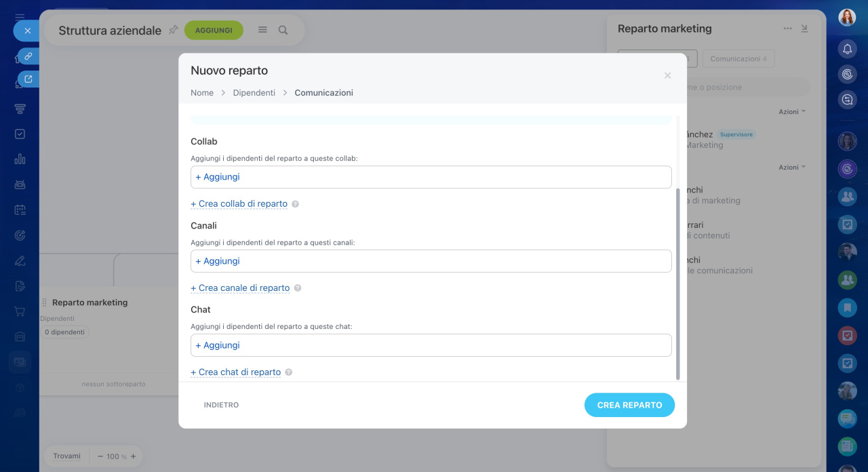Click the Crea collab di reparto link

239,203
